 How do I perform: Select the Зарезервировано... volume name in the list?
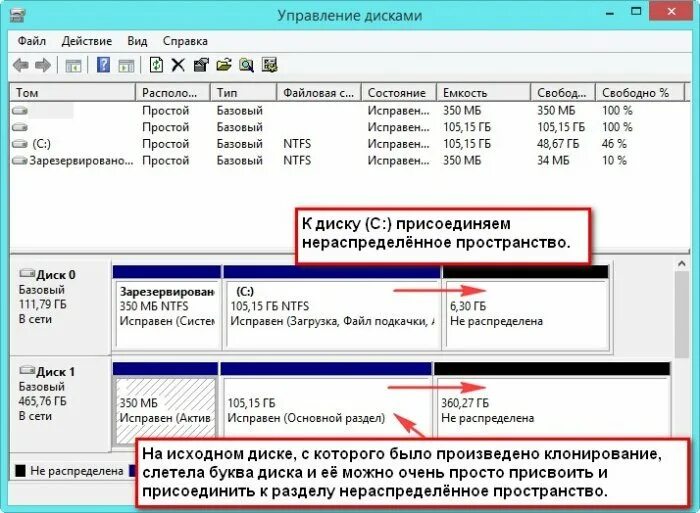pyautogui.click(x=81, y=161)
